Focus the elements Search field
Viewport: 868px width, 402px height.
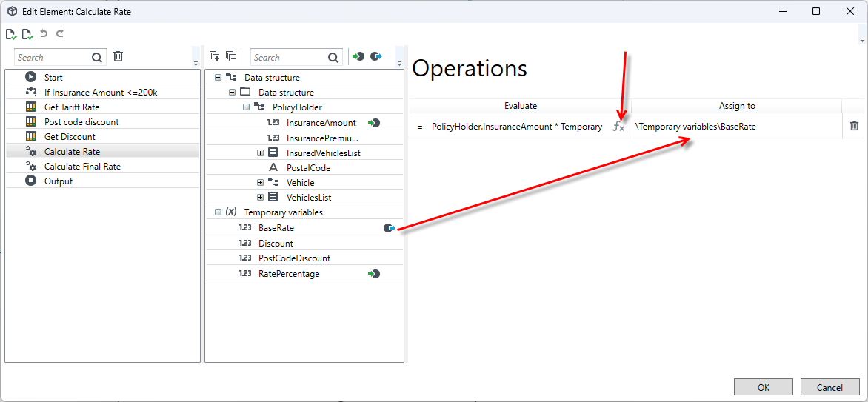pos(53,57)
